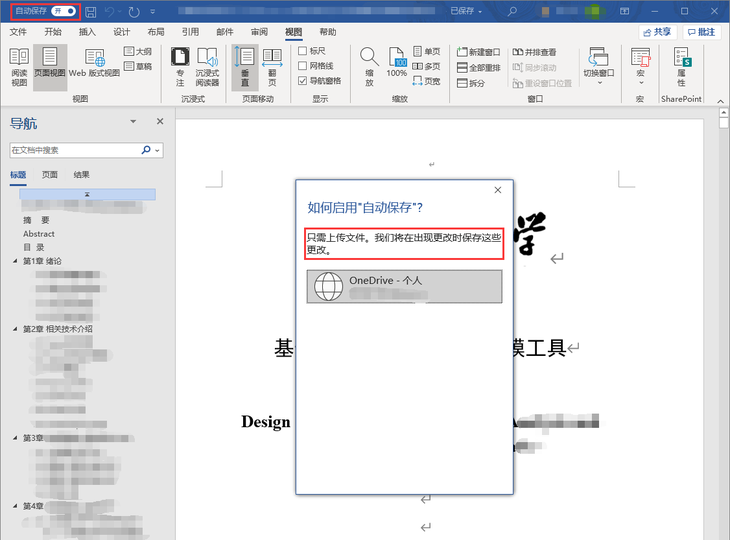
Task: Switch to the 布局 tab
Action: tap(156, 32)
